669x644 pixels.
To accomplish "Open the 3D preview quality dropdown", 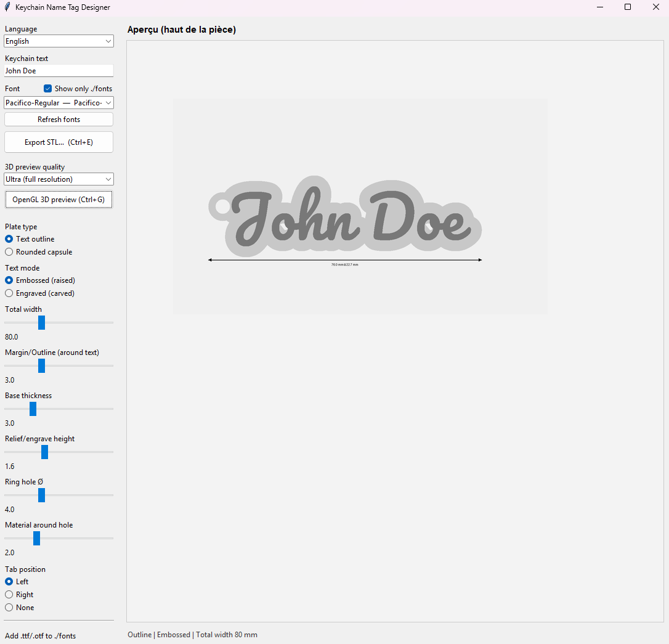I will pyautogui.click(x=59, y=179).
